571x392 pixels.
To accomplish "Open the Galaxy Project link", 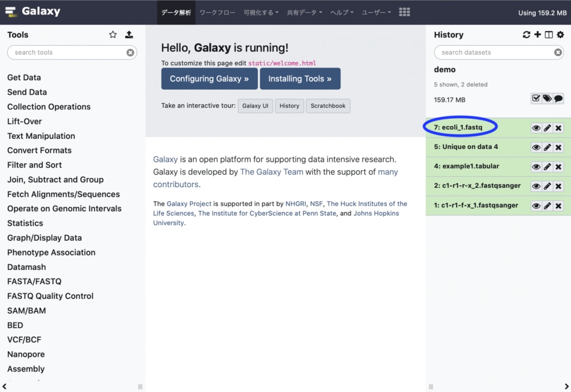I will pos(189,204).
